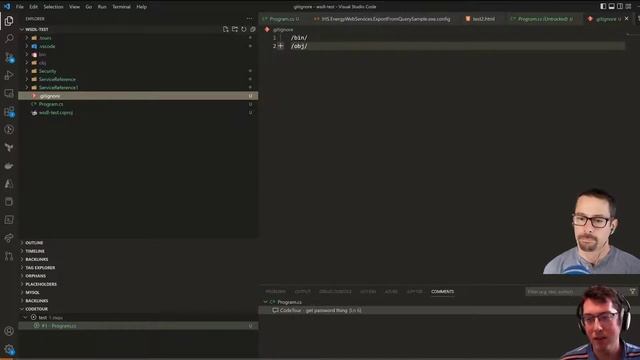Screen dimensions: 640x360
Task: Switch to the Debug Console panel tab
Action: [x=335, y=291]
